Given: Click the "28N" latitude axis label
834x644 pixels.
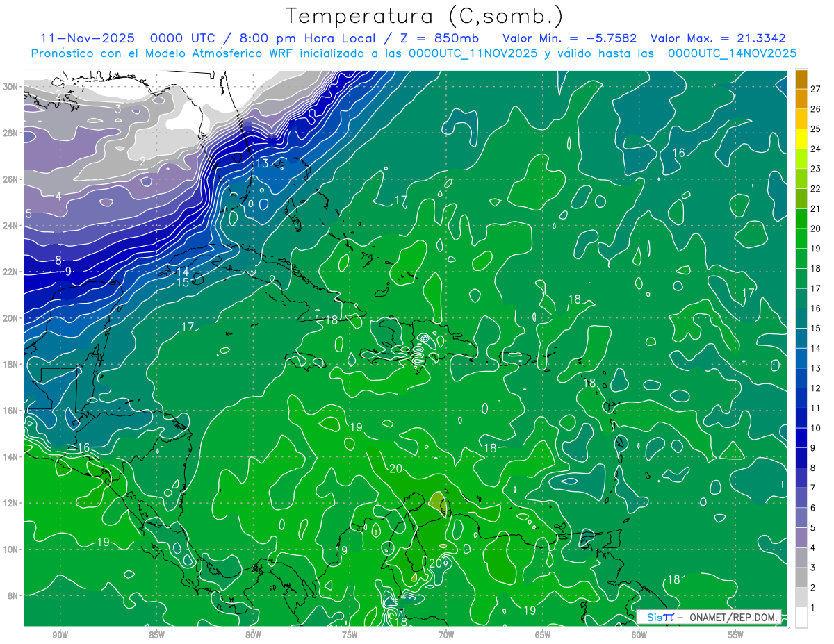Looking at the screenshot, I should tap(10, 133).
